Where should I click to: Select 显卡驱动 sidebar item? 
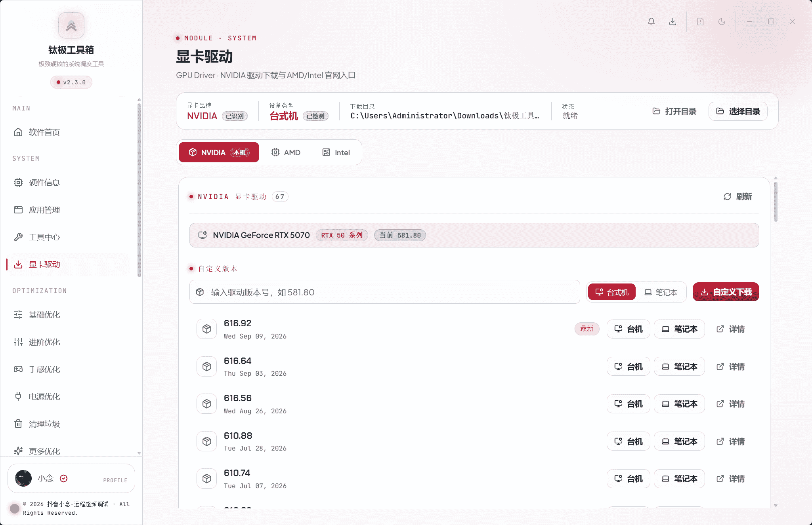pyautogui.click(x=68, y=264)
